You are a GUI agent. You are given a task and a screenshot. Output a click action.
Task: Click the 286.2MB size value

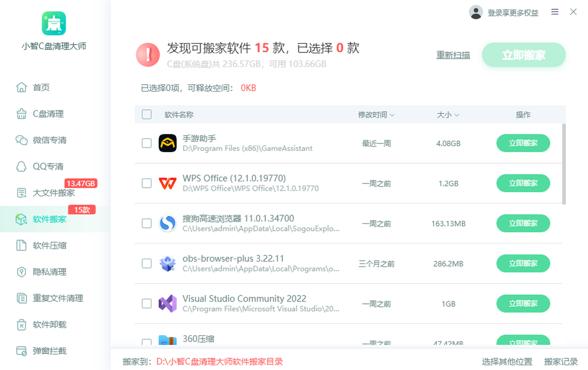tap(448, 264)
